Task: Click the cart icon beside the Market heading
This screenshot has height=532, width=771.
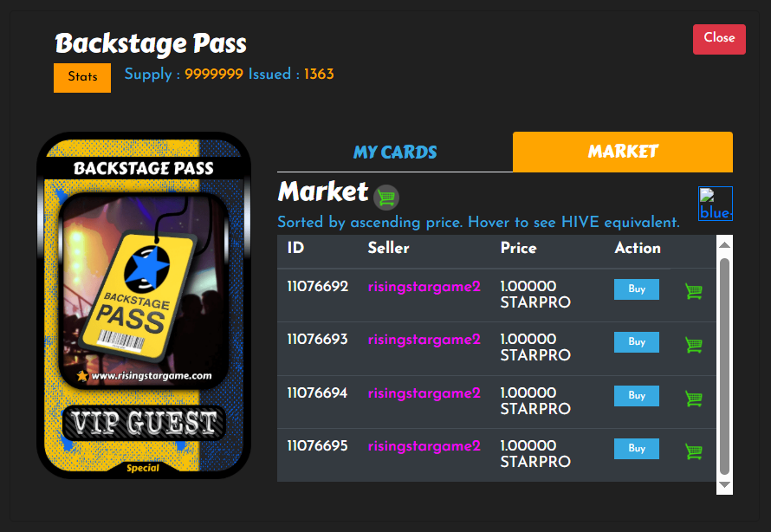Action: (386, 198)
